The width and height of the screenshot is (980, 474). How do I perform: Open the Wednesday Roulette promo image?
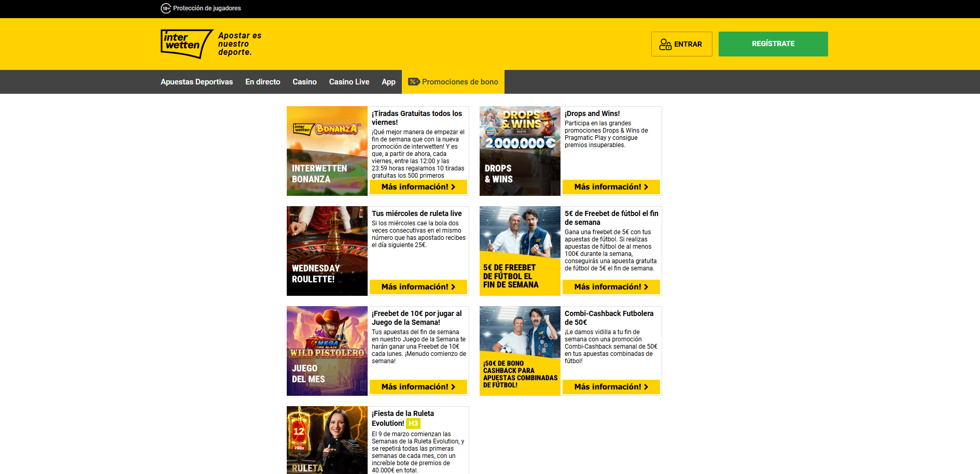click(327, 251)
